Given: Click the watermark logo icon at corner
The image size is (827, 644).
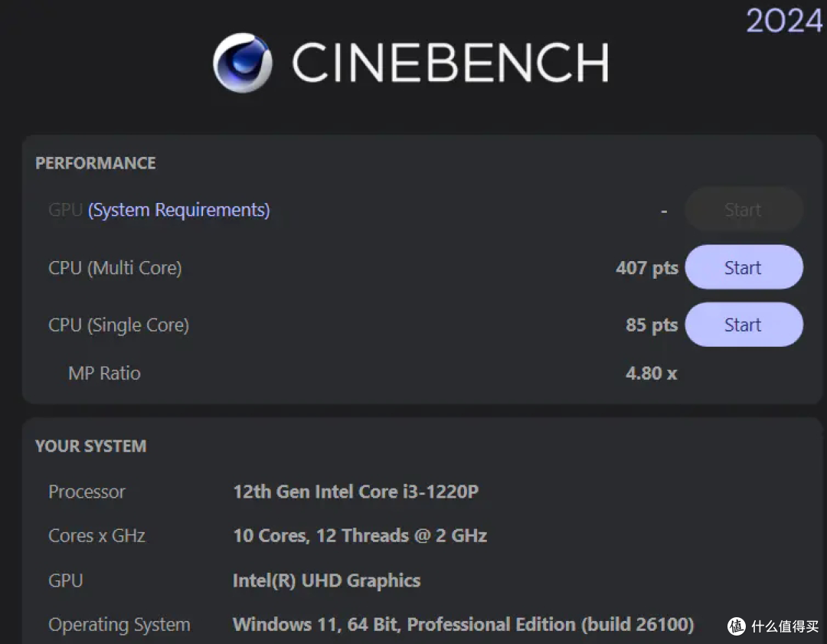Looking at the screenshot, I should click(737, 626).
